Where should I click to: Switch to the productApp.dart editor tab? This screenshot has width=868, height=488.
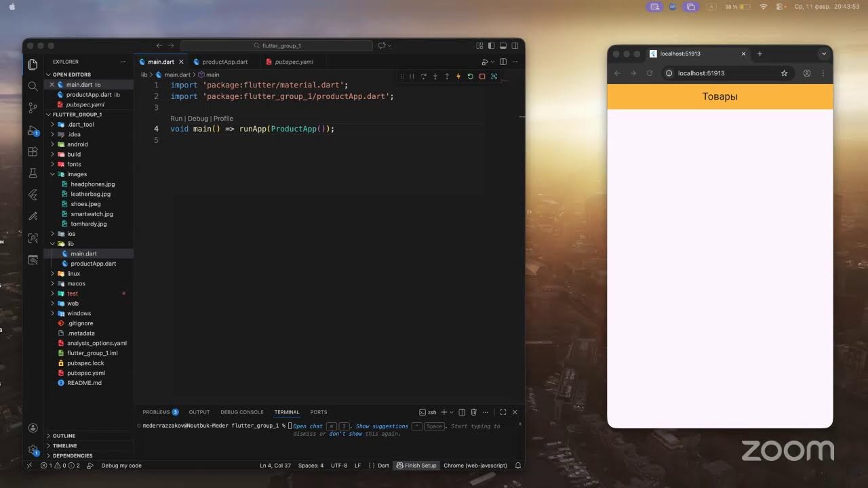[224, 62]
